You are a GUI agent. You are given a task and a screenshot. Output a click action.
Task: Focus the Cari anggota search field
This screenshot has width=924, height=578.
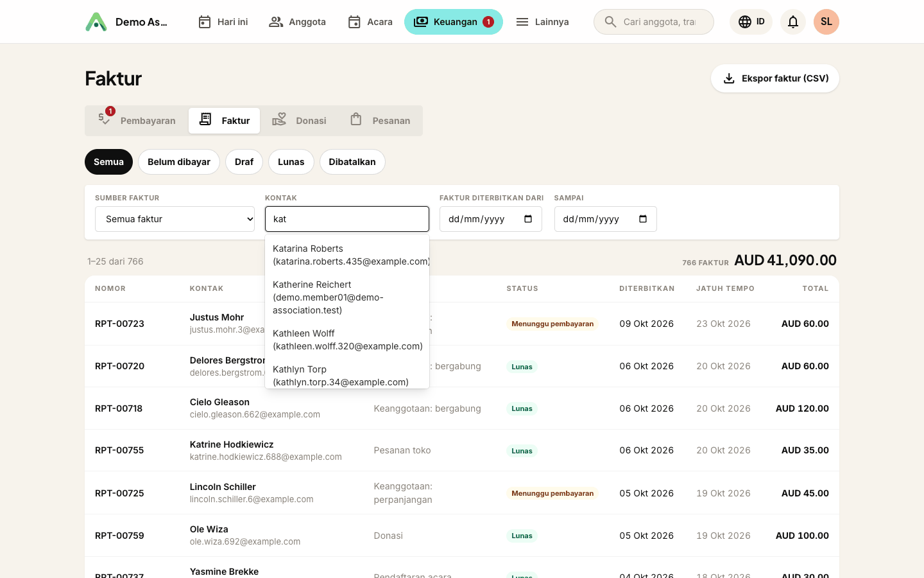click(654, 22)
